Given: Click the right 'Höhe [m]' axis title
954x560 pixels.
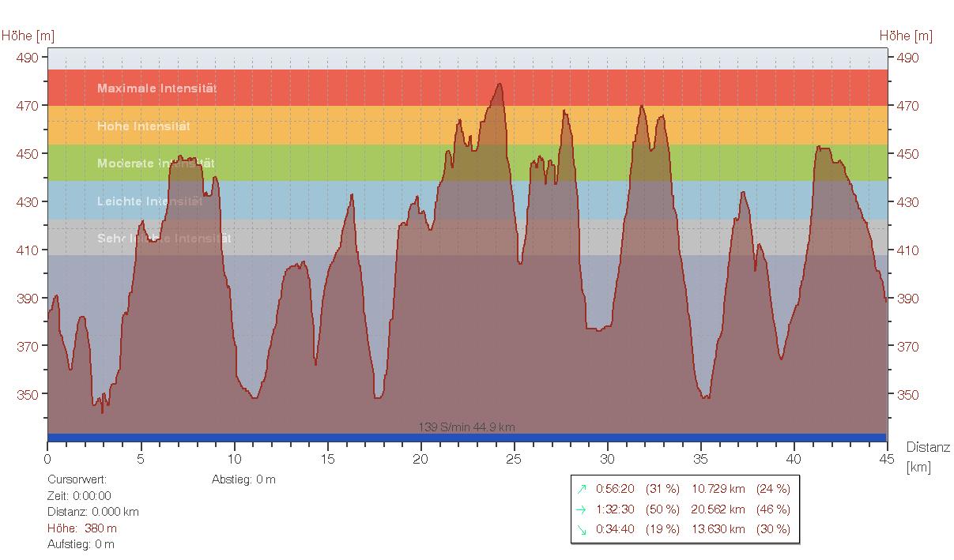Looking at the screenshot, I should (x=906, y=36).
